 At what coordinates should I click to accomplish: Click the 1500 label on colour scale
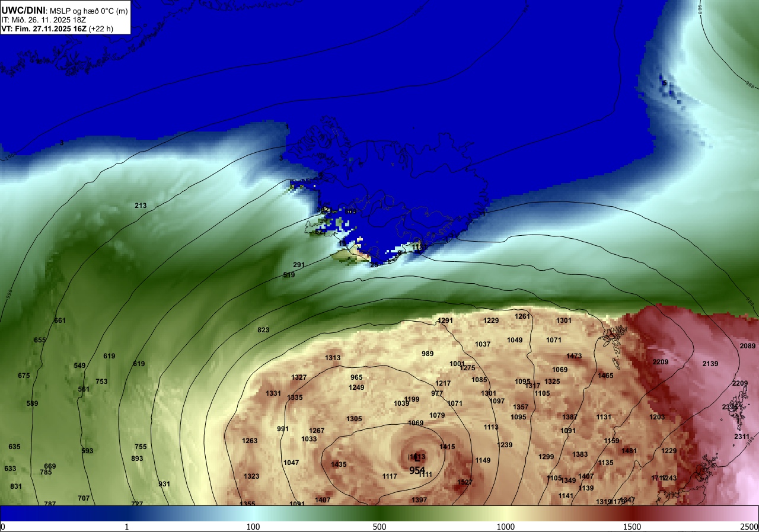tap(632, 527)
